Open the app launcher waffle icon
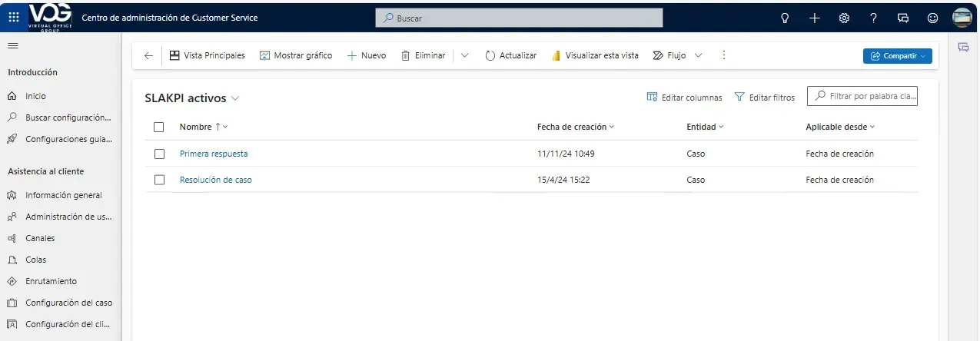Viewport: 980px width, 341px height. coord(14,17)
